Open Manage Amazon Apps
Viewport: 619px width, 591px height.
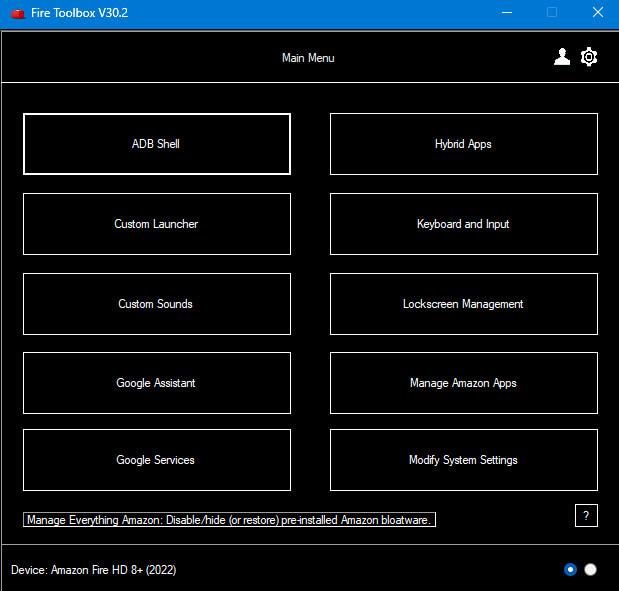coord(463,383)
